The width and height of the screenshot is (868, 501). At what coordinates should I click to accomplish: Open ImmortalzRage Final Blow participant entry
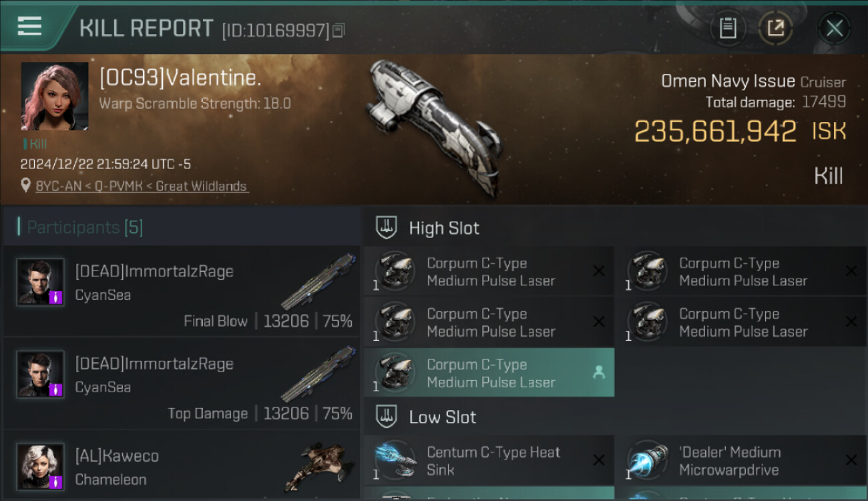coord(182,291)
